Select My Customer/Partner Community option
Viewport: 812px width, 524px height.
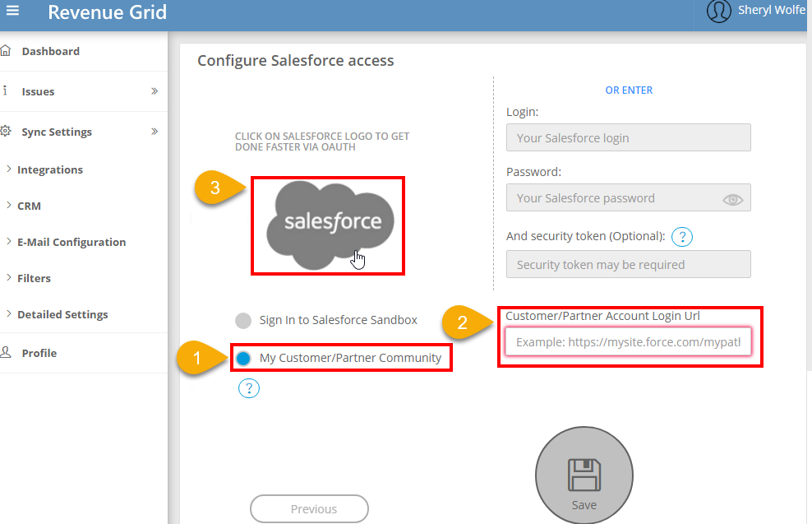coord(243,358)
